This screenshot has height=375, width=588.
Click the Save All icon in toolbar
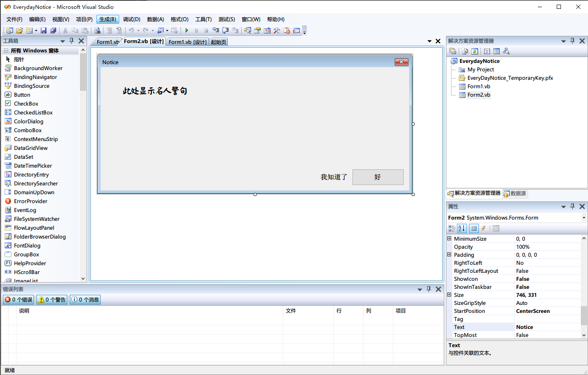pyautogui.click(x=53, y=30)
